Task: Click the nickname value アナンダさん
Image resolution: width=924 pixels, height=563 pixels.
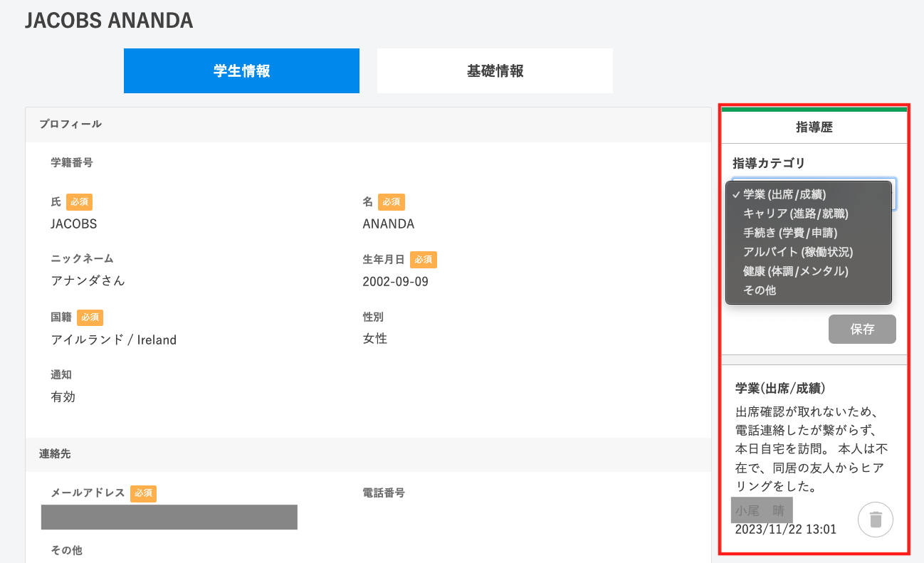Action: [x=88, y=280]
